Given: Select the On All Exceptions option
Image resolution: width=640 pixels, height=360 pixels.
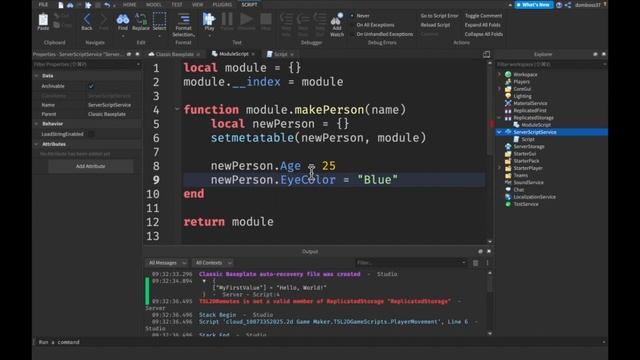Looking at the screenshot, I should coord(372,25).
